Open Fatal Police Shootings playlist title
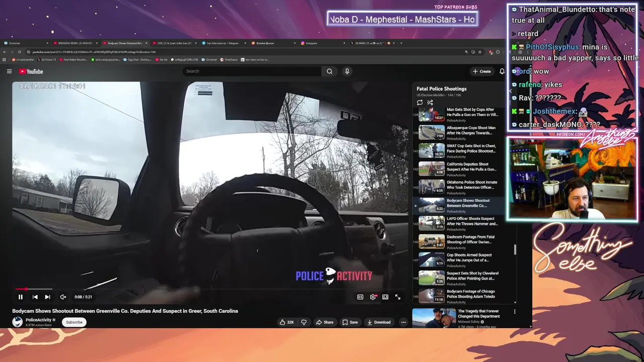Image resolution: width=644 pixels, height=362 pixels. [x=441, y=89]
